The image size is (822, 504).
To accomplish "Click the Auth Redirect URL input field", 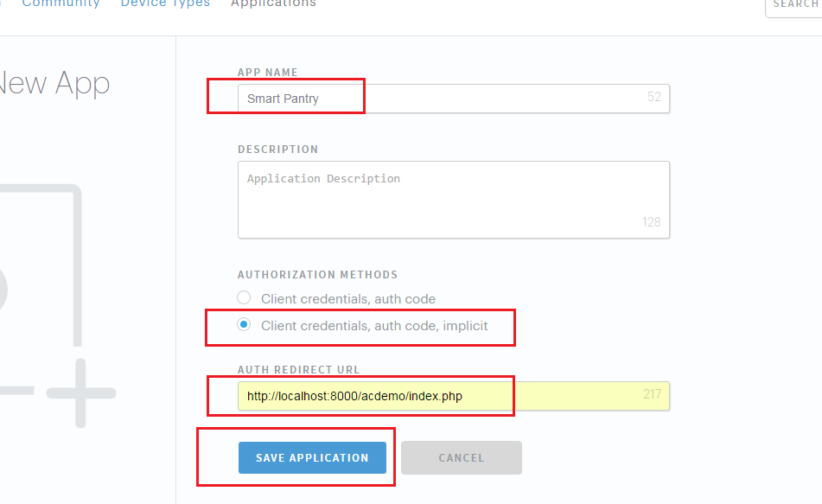I will [x=441, y=397].
